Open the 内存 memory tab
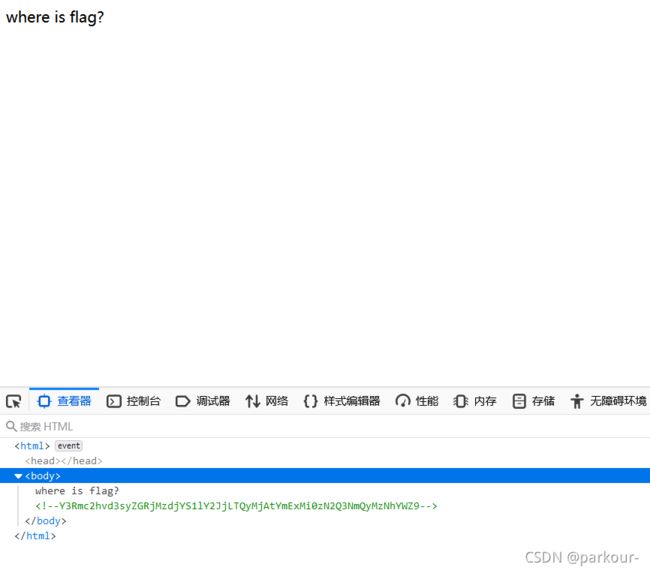The height and width of the screenshot is (573, 650). 475,401
